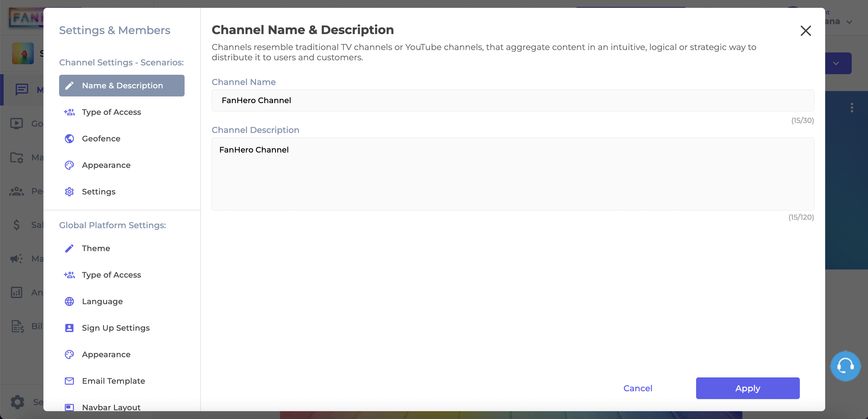
Task: Click the (15/30) character counter
Action: click(802, 121)
